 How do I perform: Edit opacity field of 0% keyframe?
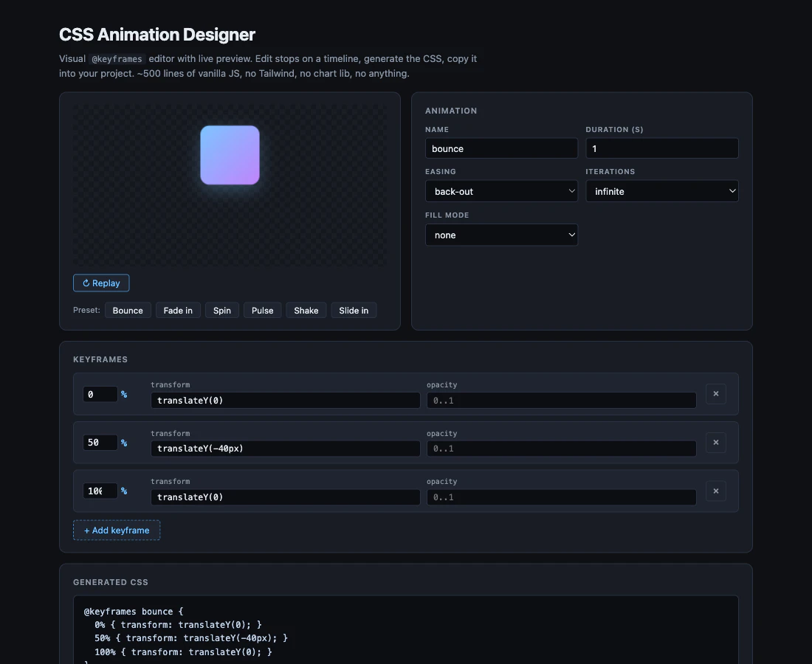coord(561,401)
